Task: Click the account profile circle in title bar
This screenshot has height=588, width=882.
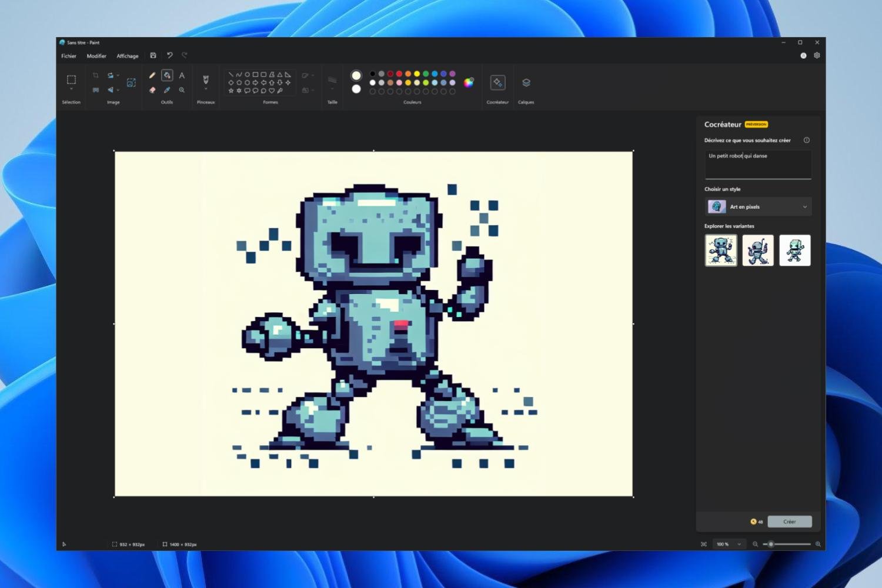Action: point(803,55)
